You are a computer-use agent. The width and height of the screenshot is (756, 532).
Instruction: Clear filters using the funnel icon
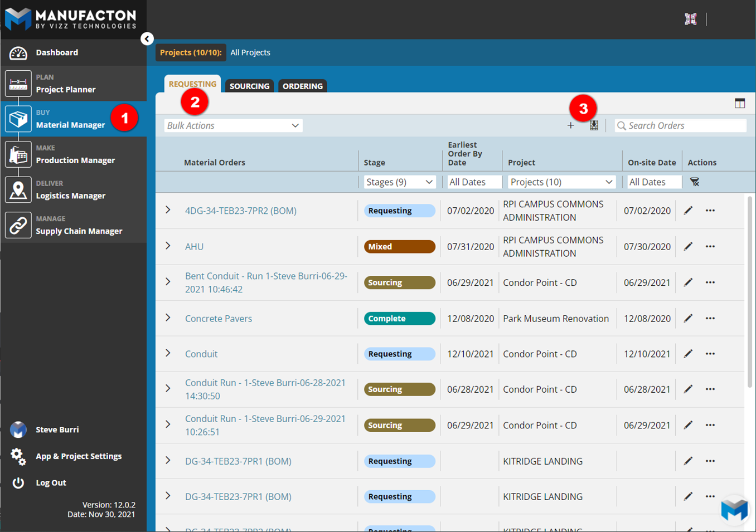pyautogui.click(x=694, y=182)
